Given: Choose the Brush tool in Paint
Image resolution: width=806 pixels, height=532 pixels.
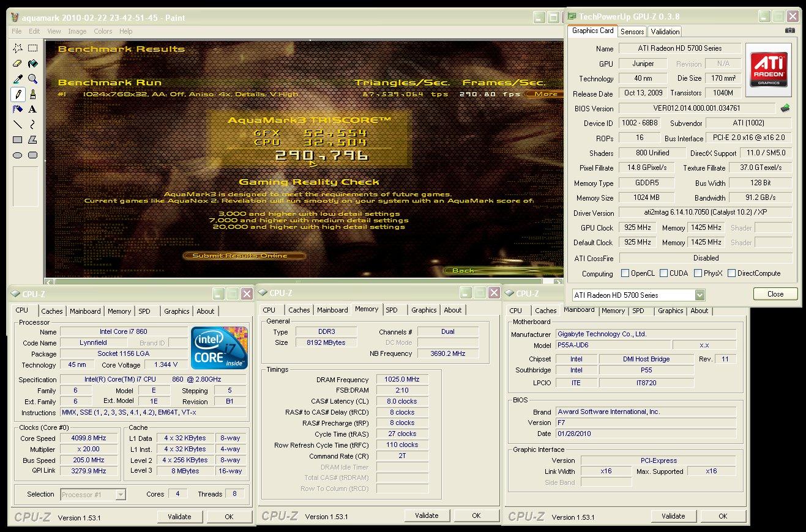Looking at the screenshot, I should point(33,94).
